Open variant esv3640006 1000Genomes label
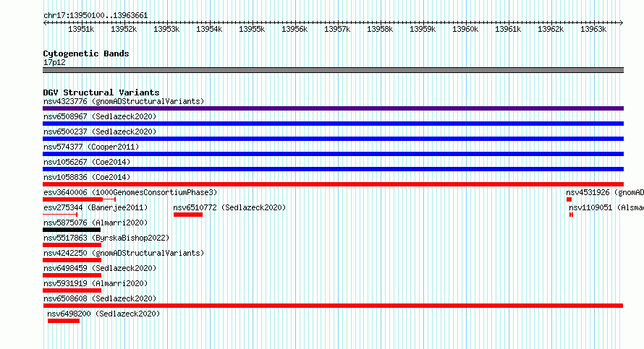 130,192
